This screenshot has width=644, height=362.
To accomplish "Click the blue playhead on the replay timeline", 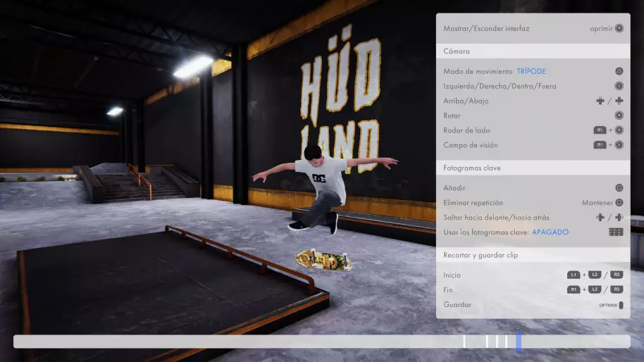I will (519, 342).
